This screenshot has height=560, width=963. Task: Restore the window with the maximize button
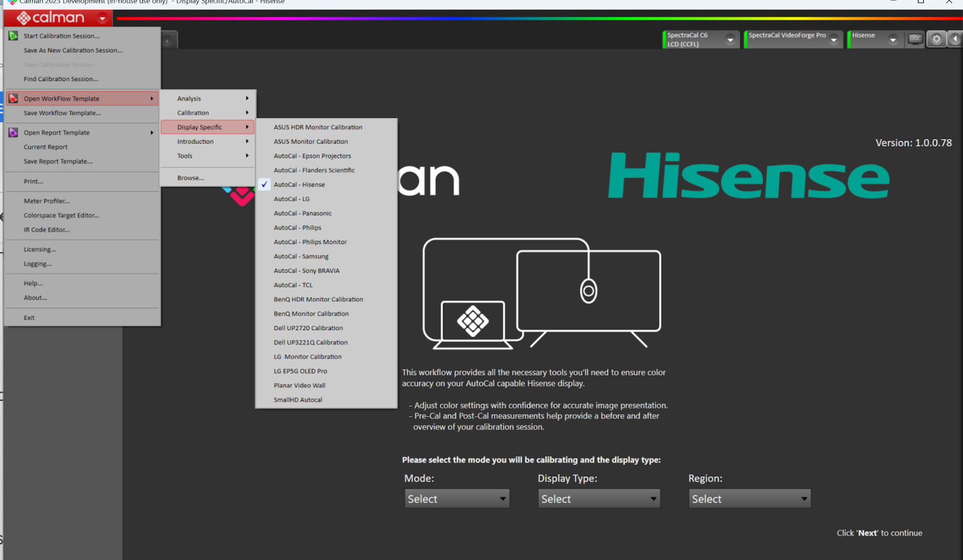[x=921, y=2]
